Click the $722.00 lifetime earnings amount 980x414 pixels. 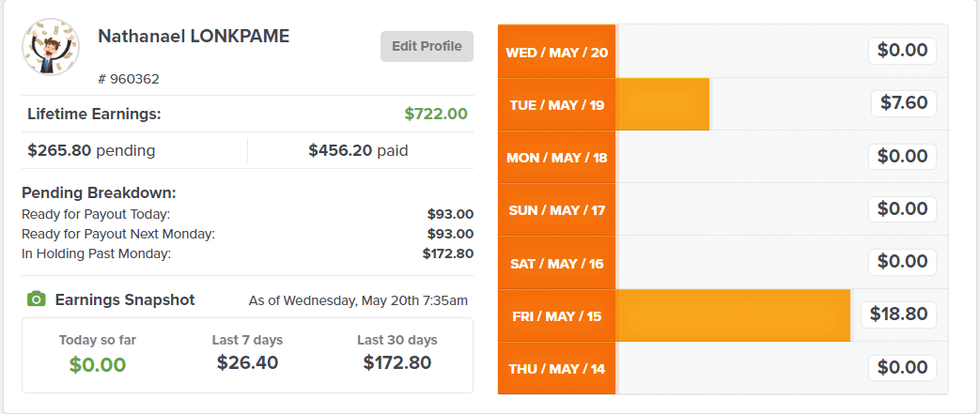pyautogui.click(x=436, y=114)
